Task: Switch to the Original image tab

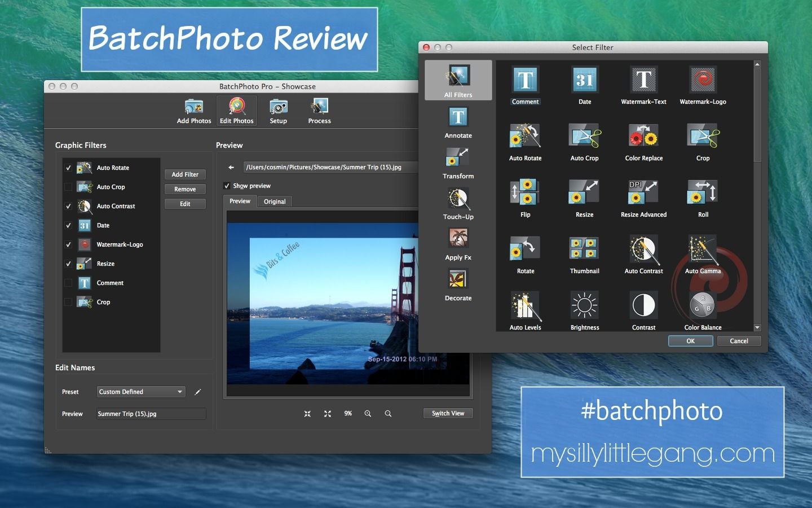Action: [275, 202]
